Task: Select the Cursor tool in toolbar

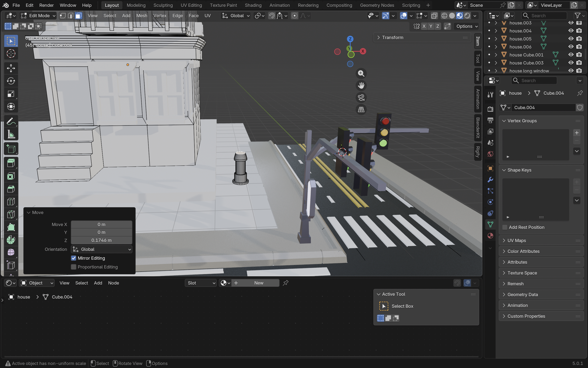Action: click(x=11, y=53)
